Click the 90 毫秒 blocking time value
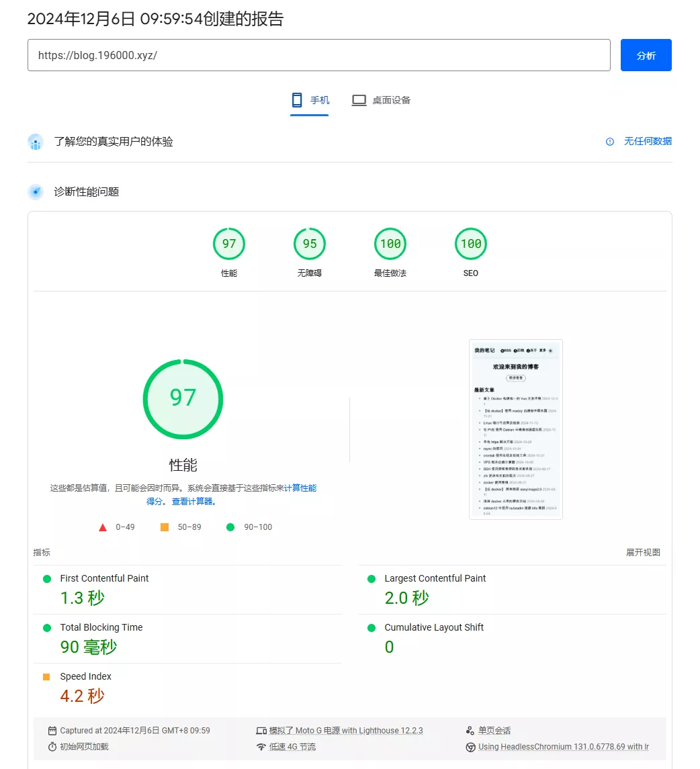The width and height of the screenshot is (700, 769). 88,647
